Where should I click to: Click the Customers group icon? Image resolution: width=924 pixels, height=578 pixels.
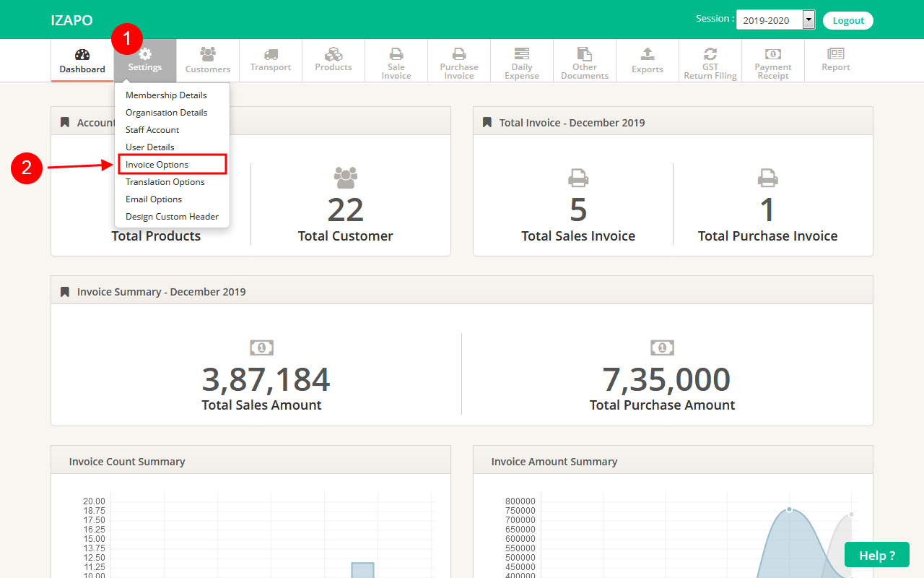(x=208, y=54)
